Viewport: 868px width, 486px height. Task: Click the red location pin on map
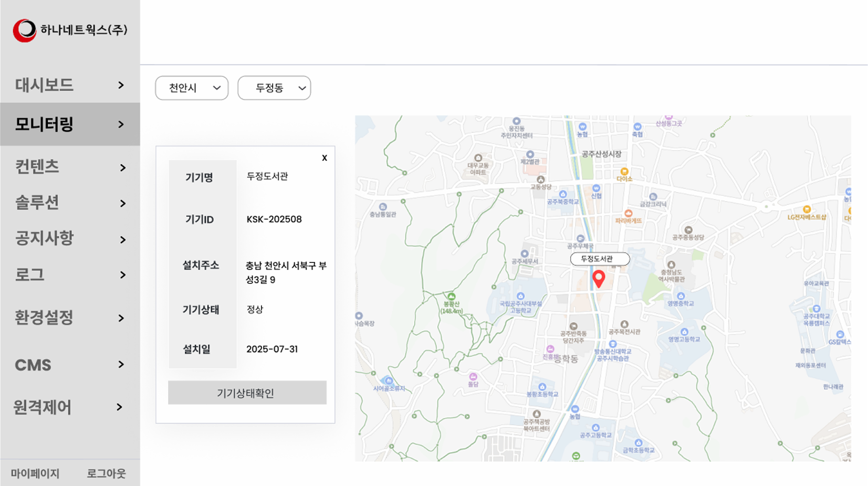[598, 278]
